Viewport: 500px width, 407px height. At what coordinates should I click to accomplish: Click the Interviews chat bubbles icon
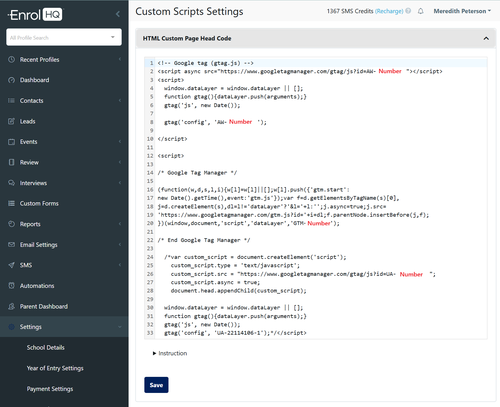(12, 183)
